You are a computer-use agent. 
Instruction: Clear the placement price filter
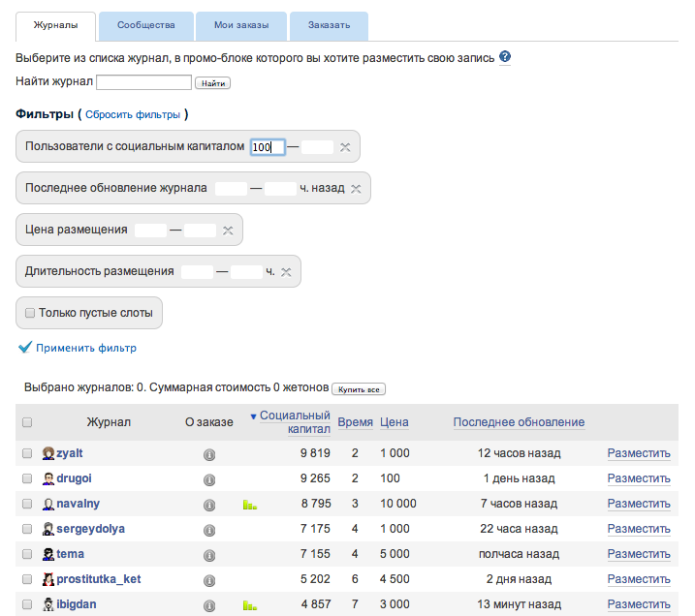[228, 231]
